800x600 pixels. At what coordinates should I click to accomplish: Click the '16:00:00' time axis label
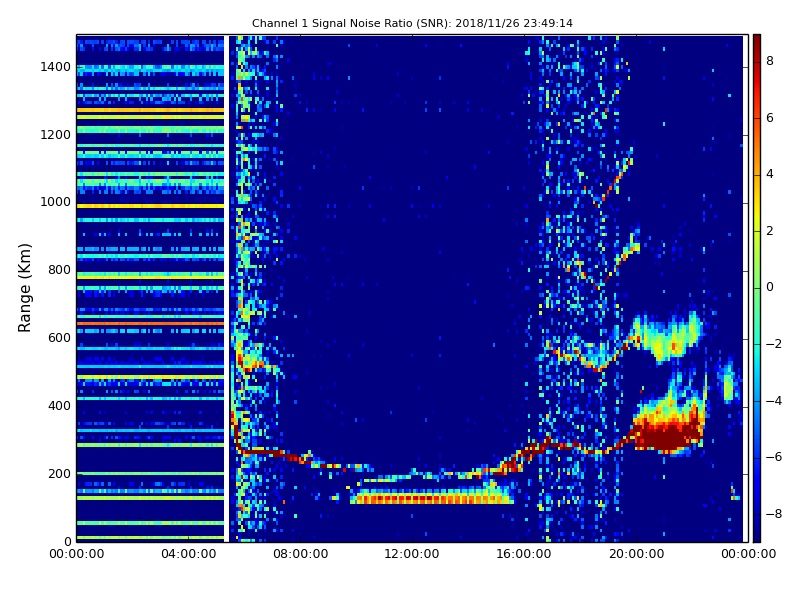tap(524, 554)
